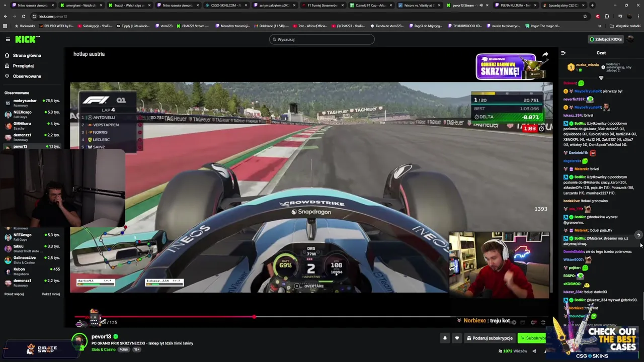Open the hamburger sidebar menu
The width and height of the screenshot is (644, 362).
[x=8, y=39]
